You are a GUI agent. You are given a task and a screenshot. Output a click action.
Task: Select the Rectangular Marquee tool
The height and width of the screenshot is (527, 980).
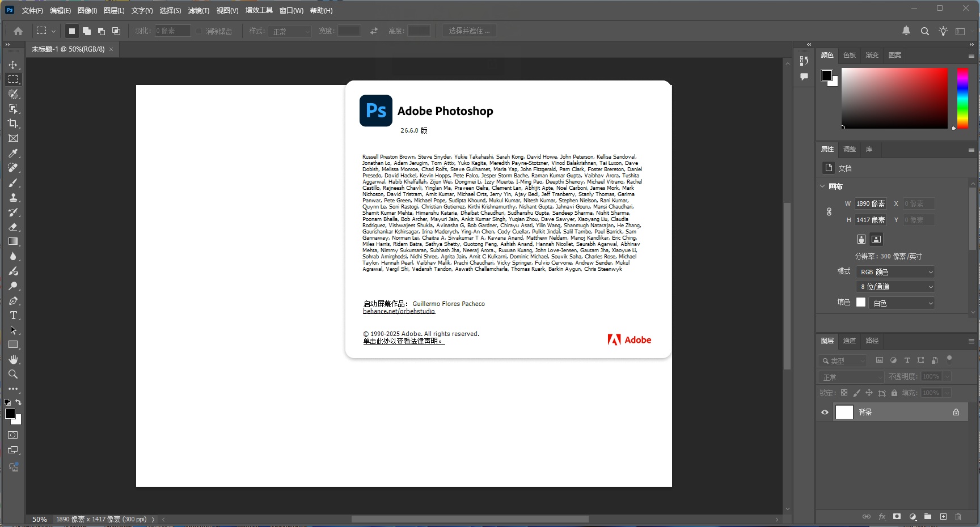(13, 79)
